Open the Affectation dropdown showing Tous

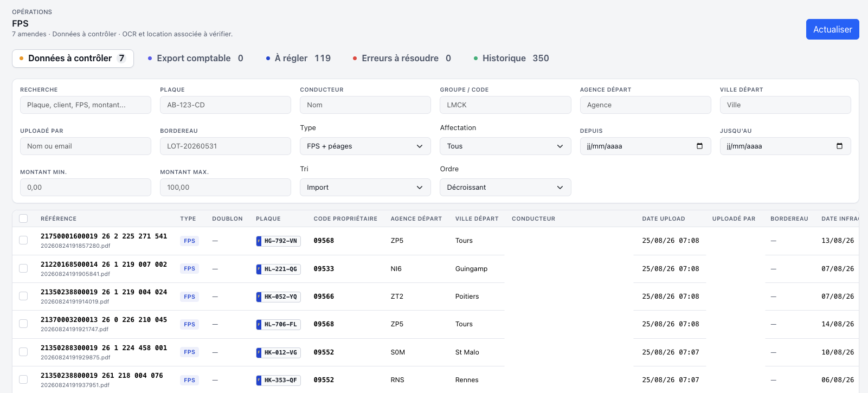tap(505, 146)
